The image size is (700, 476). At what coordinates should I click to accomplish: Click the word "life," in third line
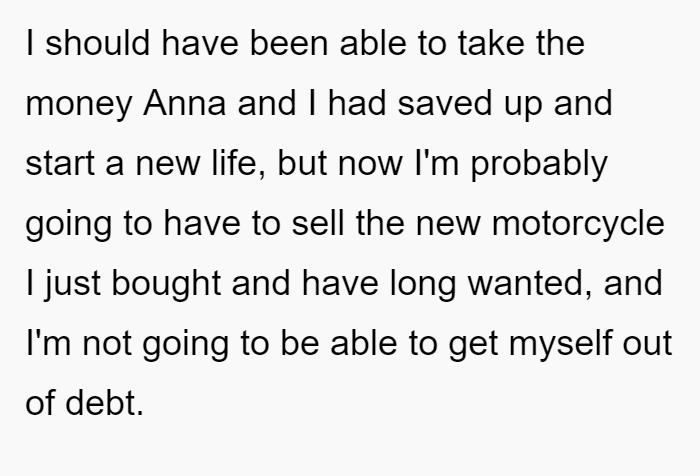click(x=239, y=163)
